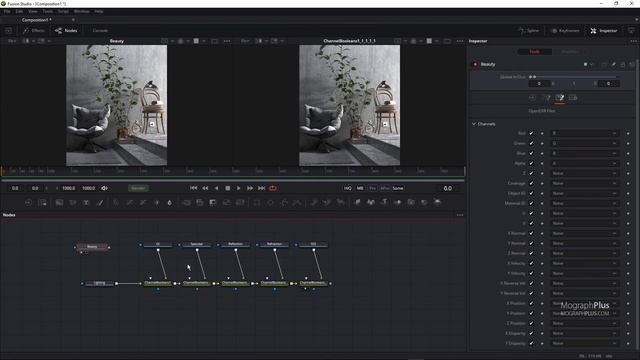Screen dimensions: 640x360
Task: Select the Lighting node in the node graph
Action: click(x=99, y=283)
